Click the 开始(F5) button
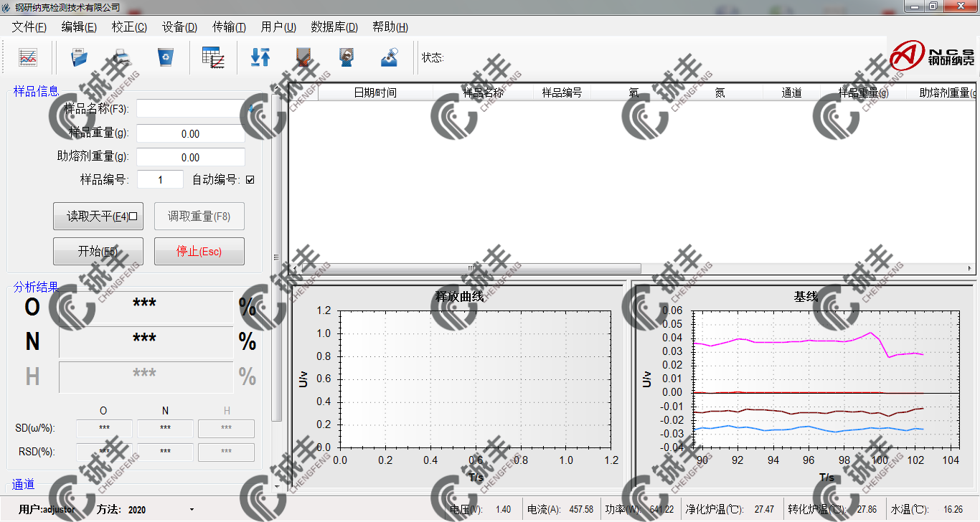Image resolution: width=980 pixels, height=522 pixels. click(x=98, y=252)
